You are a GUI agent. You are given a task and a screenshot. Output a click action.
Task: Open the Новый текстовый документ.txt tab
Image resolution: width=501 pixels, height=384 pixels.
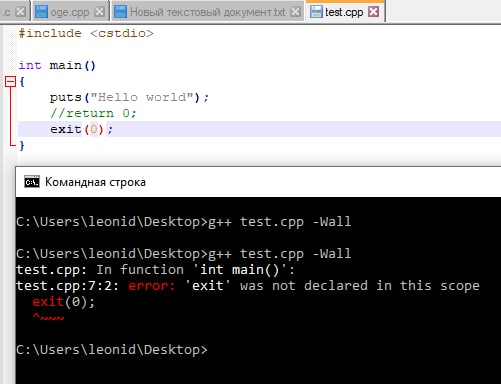pos(207,12)
